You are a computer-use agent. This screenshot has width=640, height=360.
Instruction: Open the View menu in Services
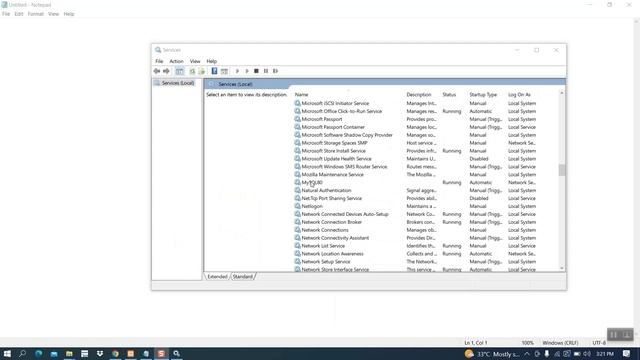point(195,61)
